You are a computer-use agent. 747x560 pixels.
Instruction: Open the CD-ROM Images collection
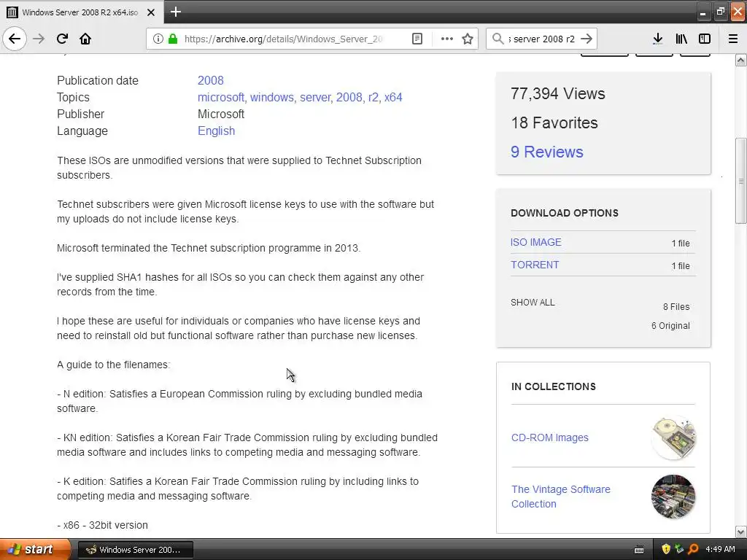tap(550, 437)
